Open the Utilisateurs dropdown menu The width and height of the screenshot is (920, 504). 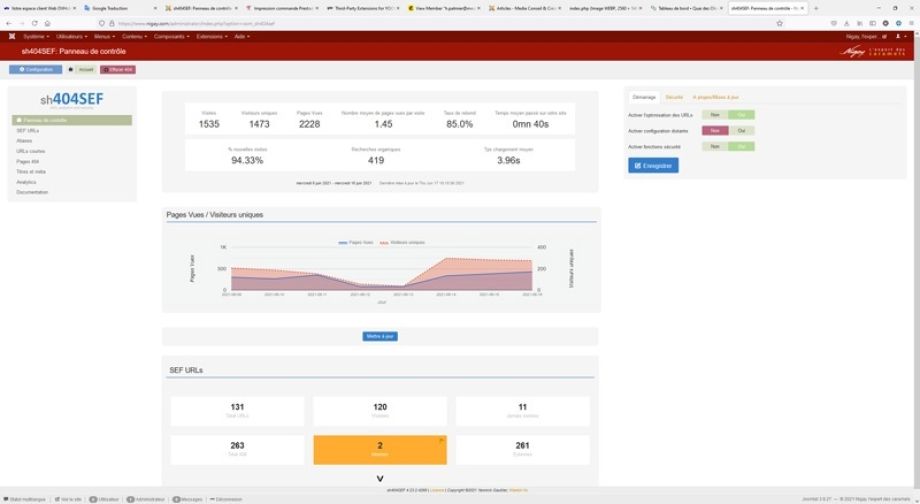pyautogui.click(x=72, y=36)
